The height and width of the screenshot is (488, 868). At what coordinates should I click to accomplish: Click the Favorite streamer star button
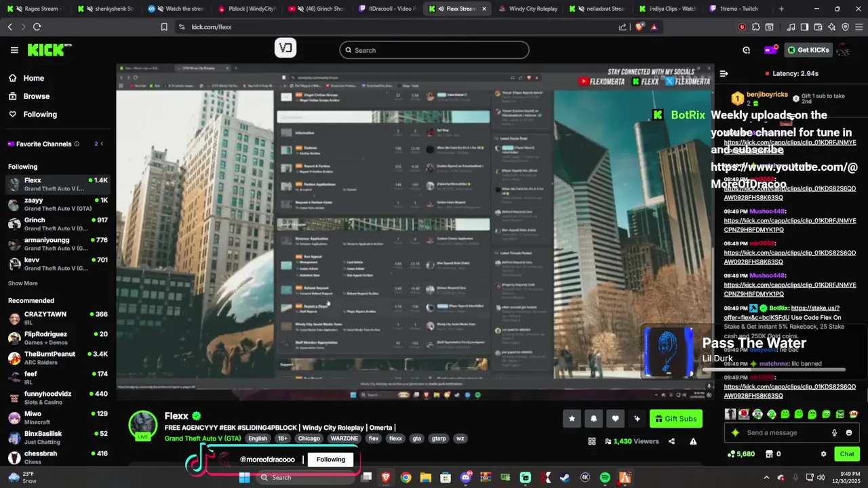click(572, 419)
